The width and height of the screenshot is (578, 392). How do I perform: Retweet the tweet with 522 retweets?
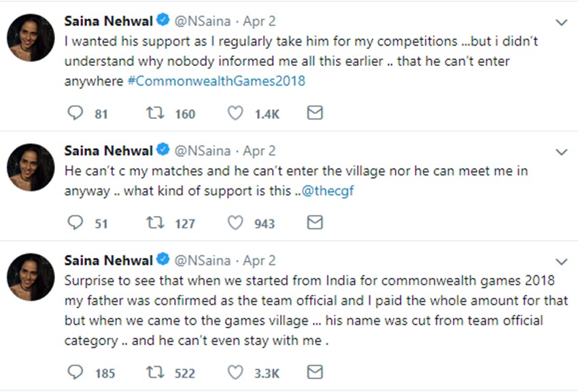pyautogui.click(x=154, y=372)
